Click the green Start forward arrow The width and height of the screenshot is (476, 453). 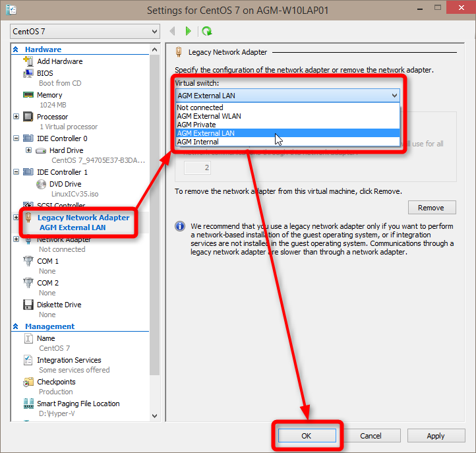coord(188,31)
